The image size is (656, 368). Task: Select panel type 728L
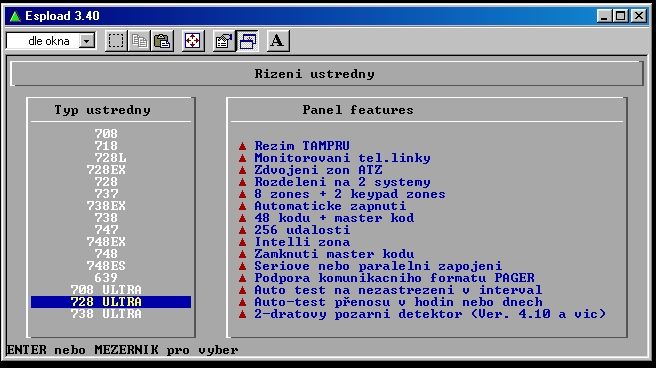[x=110, y=158]
